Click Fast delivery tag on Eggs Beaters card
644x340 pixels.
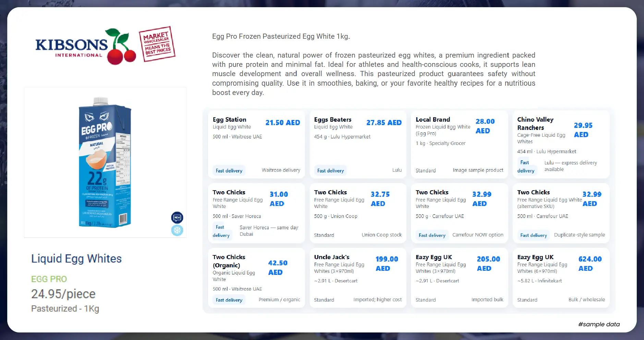330,171
